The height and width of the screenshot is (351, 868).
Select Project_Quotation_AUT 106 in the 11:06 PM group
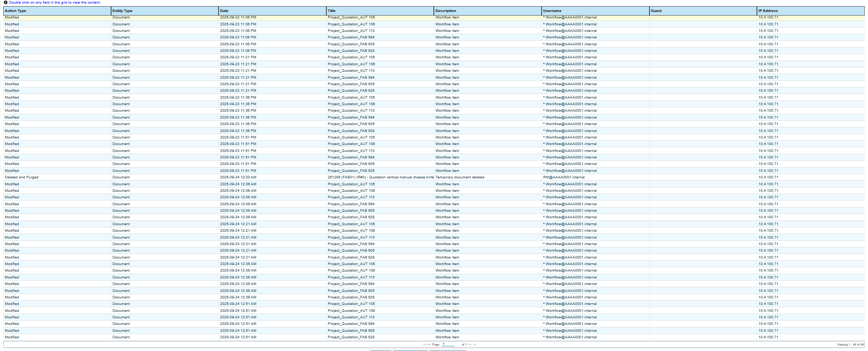pyautogui.click(x=380, y=24)
